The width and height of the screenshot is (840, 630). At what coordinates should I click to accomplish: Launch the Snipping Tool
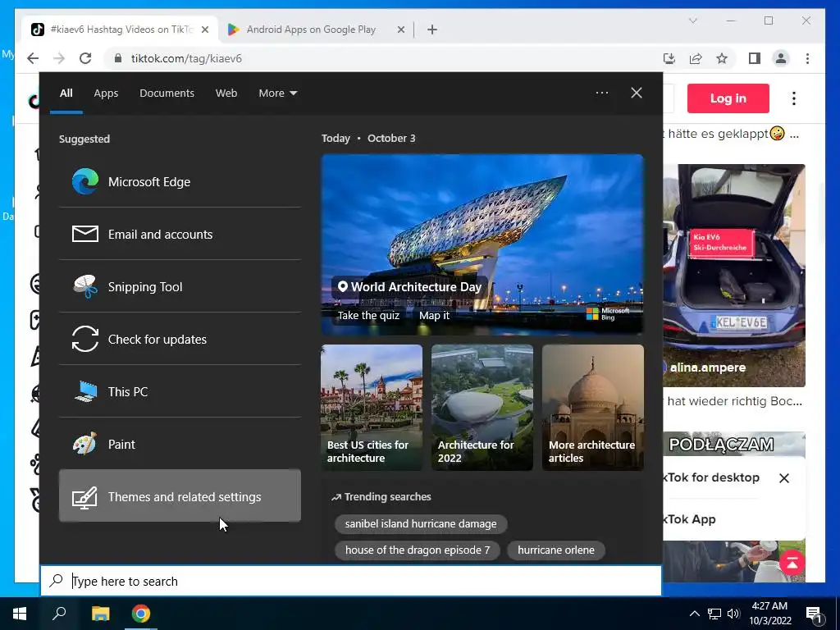(180, 286)
